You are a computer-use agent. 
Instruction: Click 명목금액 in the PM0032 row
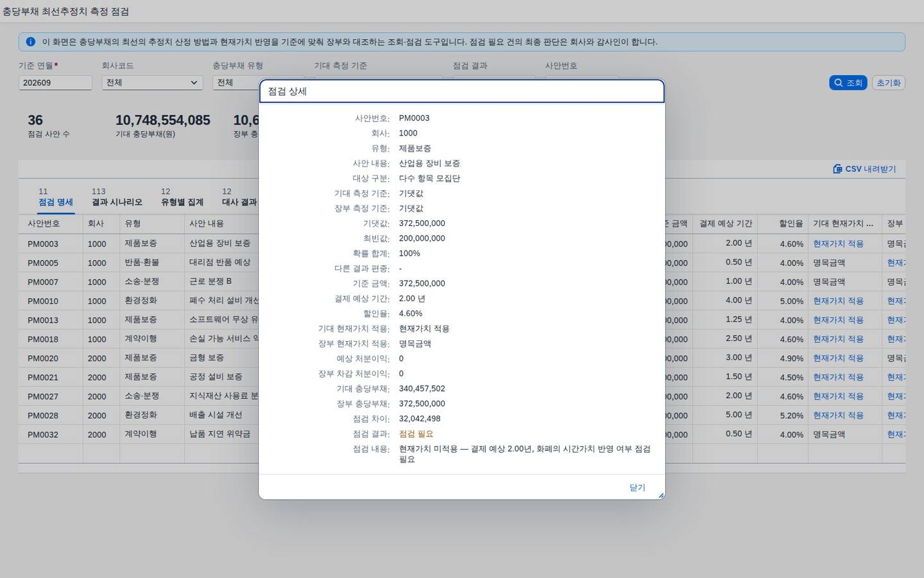pos(829,435)
